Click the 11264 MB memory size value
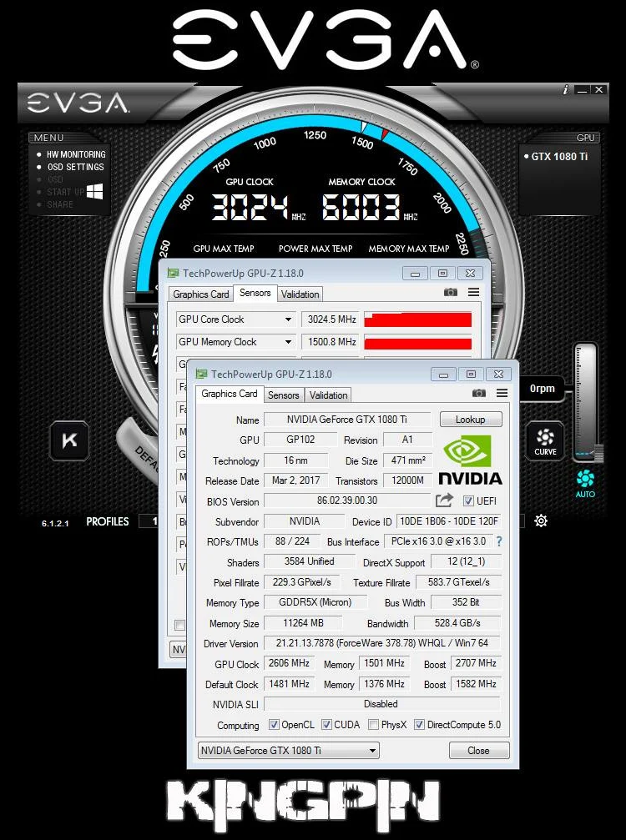The height and width of the screenshot is (840, 626). (303, 623)
